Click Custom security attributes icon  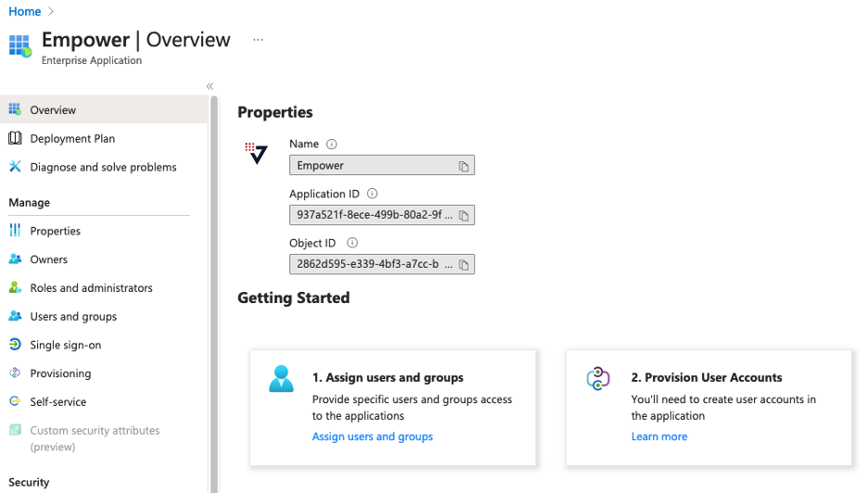point(15,430)
